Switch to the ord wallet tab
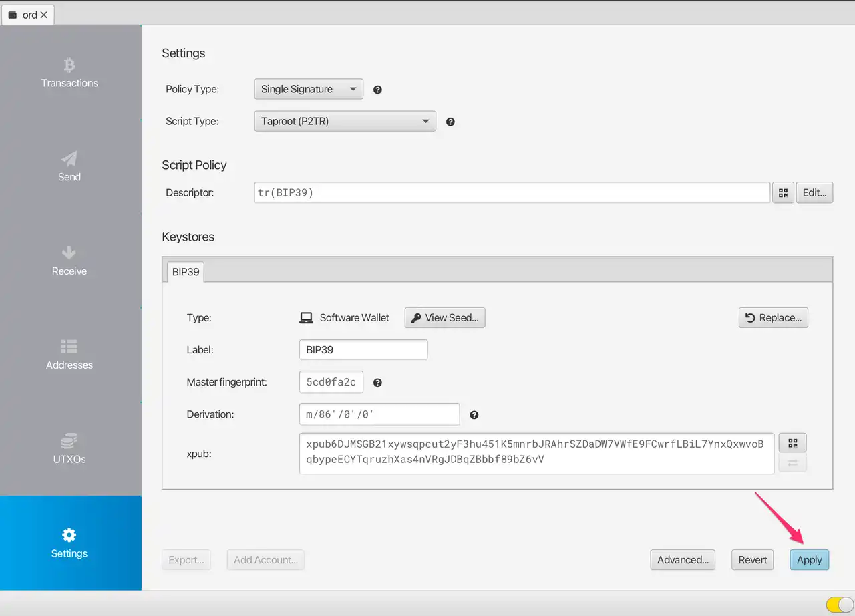The image size is (855, 616). pyautogui.click(x=24, y=15)
